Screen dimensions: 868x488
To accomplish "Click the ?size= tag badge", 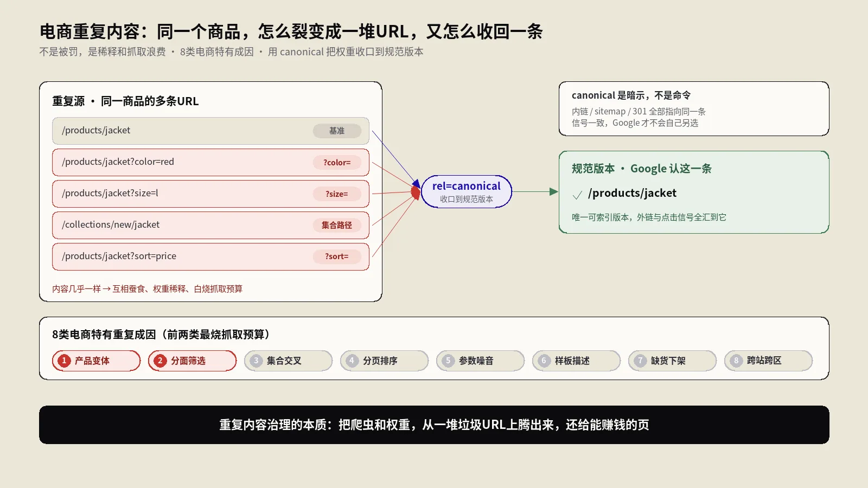I will point(337,194).
